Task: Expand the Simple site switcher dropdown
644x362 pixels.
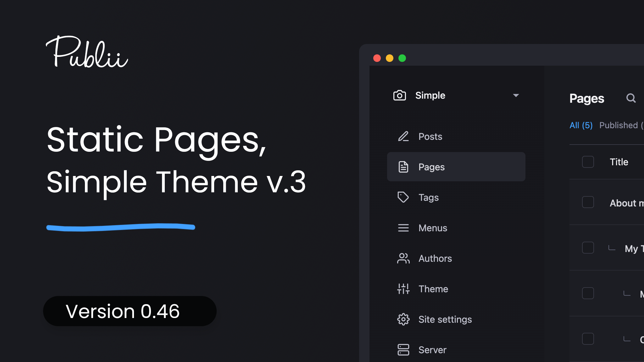Action: pos(430,96)
